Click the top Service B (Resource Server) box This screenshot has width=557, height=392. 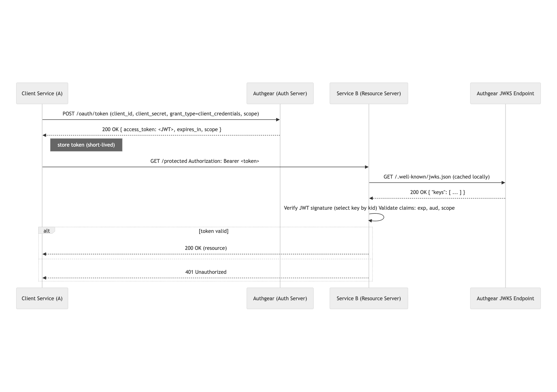click(x=369, y=93)
